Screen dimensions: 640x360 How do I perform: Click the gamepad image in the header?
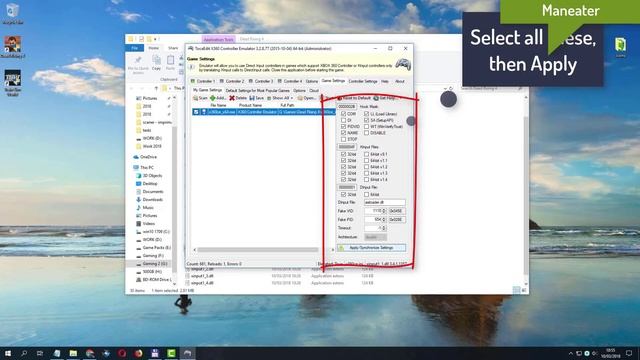403,64
